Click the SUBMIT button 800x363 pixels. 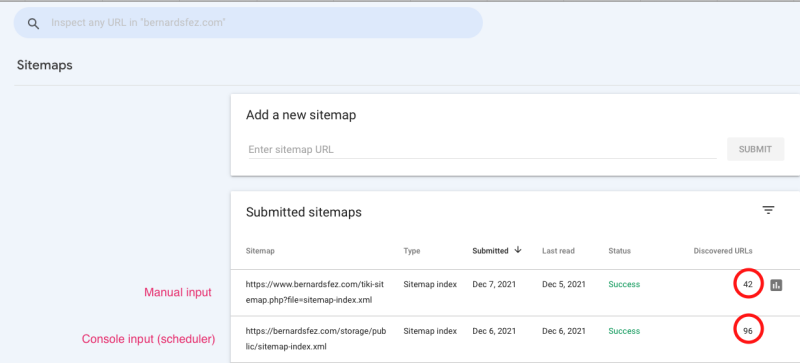pyautogui.click(x=755, y=150)
